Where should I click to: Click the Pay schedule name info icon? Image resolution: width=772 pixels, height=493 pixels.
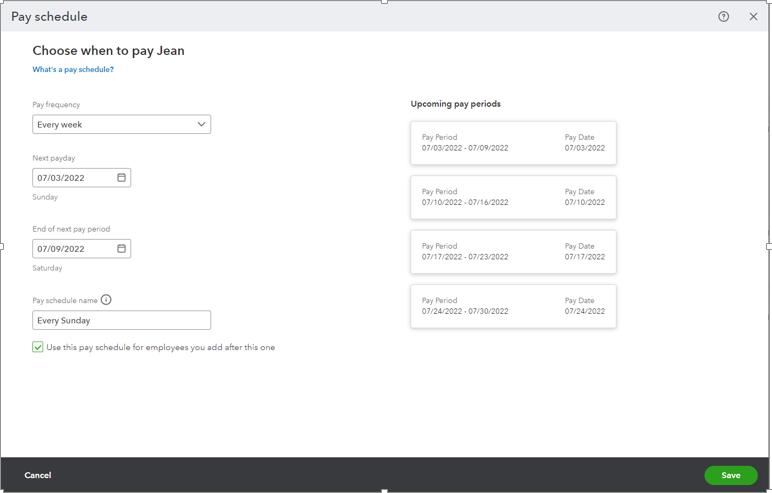pos(106,299)
